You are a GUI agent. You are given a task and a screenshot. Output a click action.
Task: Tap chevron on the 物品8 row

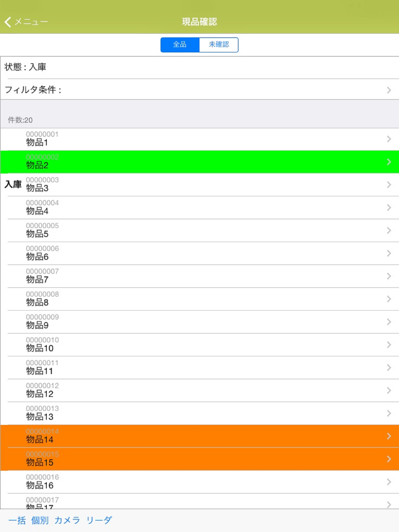click(x=389, y=299)
